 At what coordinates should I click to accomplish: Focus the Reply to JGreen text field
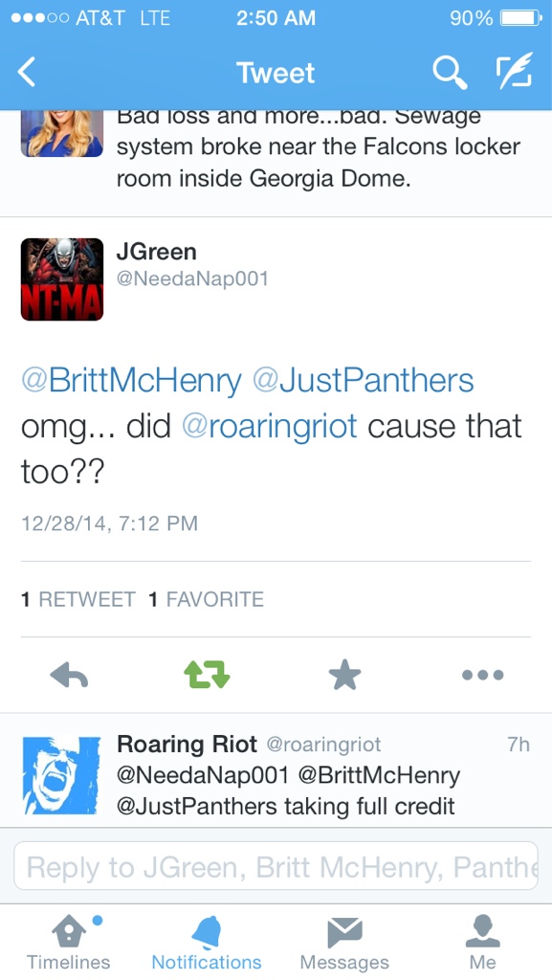(x=276, y=865)
